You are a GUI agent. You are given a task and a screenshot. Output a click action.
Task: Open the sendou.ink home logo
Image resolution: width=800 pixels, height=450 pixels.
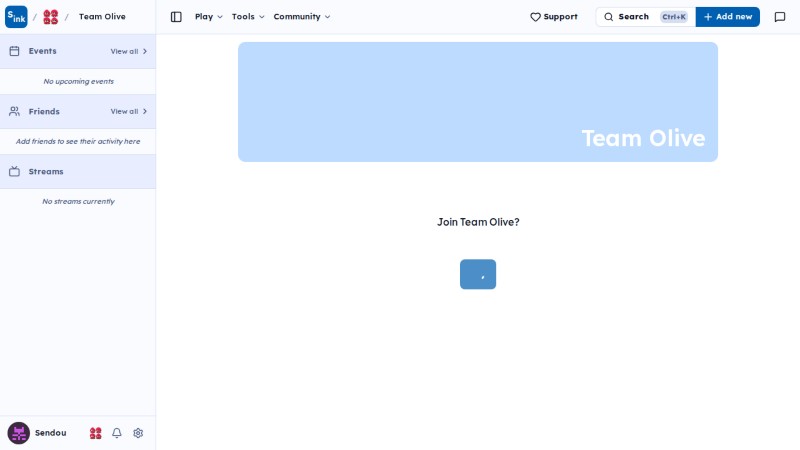tap(16, 17)
